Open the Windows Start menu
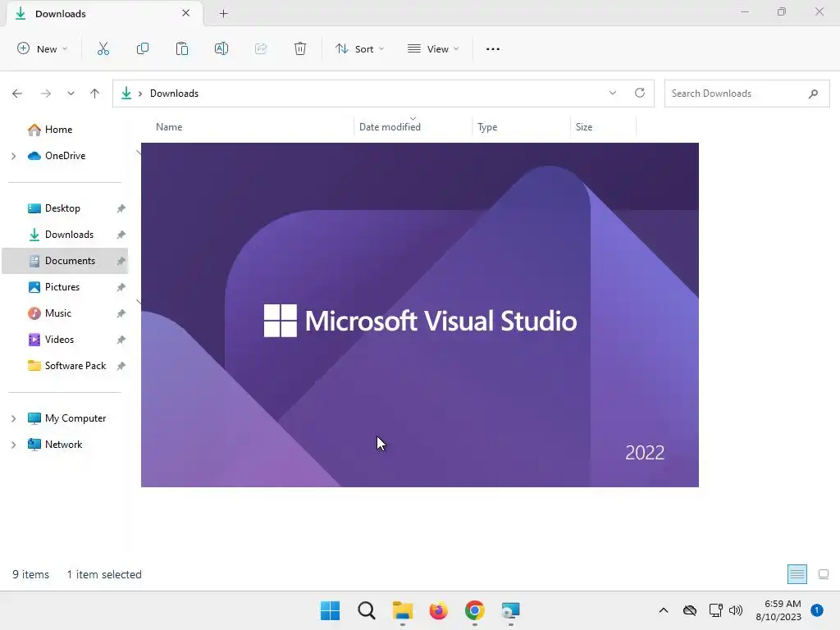The width and height of the screenshot is (840, 630). click(330, 610)
